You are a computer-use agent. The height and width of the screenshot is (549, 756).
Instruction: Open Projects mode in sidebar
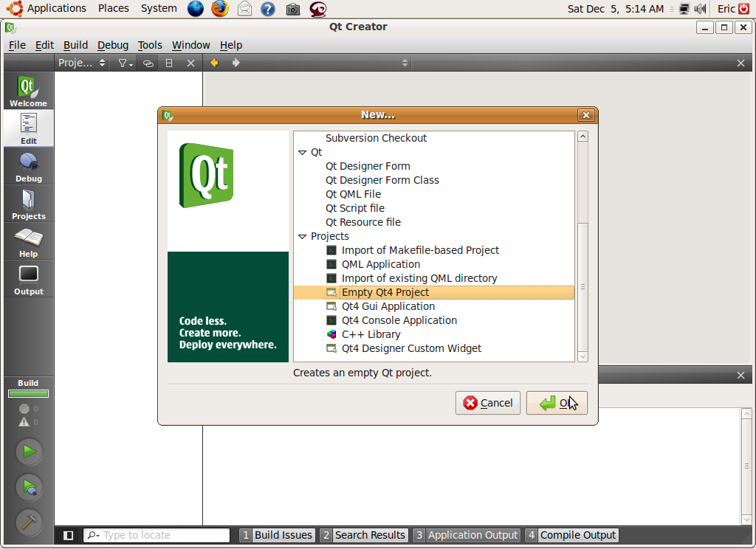[x=29, y=204]
